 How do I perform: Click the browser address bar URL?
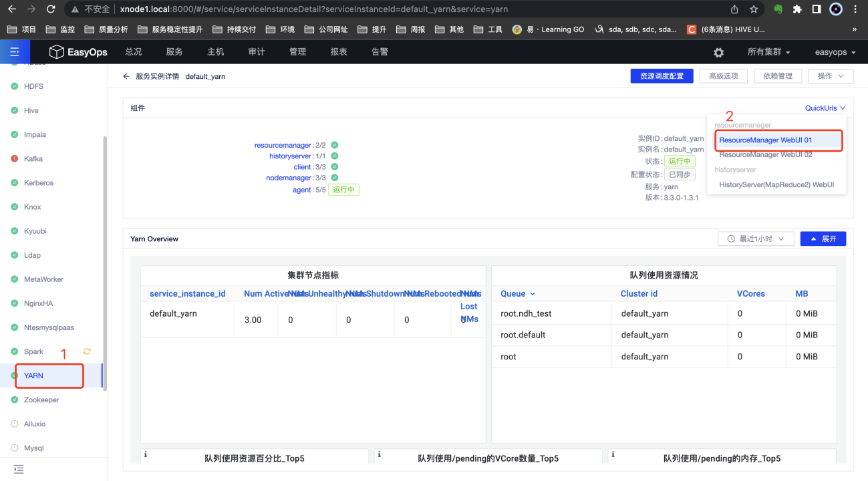(x=314, y=9)
